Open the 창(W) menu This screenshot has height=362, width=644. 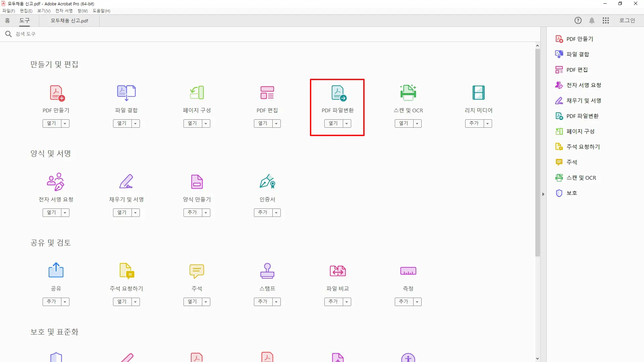pos(83,11)
